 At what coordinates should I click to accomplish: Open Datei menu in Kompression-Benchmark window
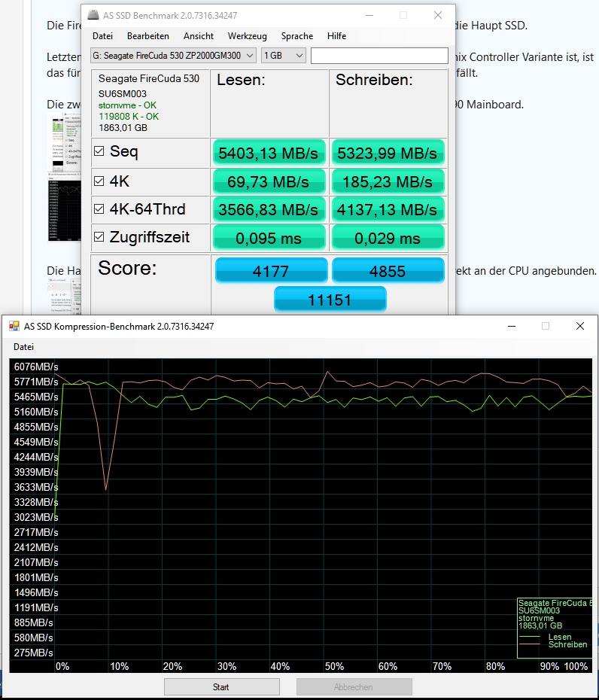click(23, 347)
